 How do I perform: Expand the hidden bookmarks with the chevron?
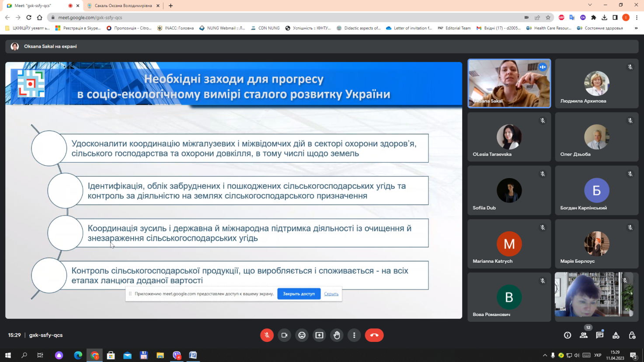pos(636,28)
